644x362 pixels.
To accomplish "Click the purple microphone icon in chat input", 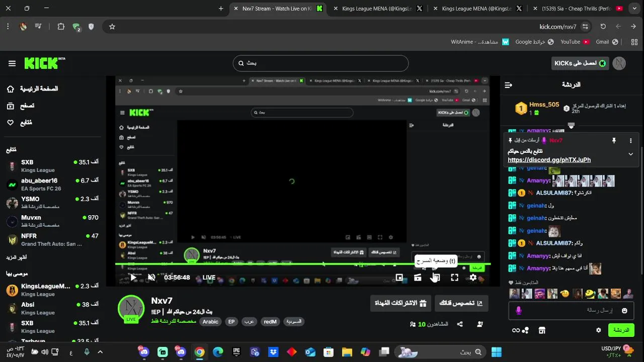I will pos(519,311).
